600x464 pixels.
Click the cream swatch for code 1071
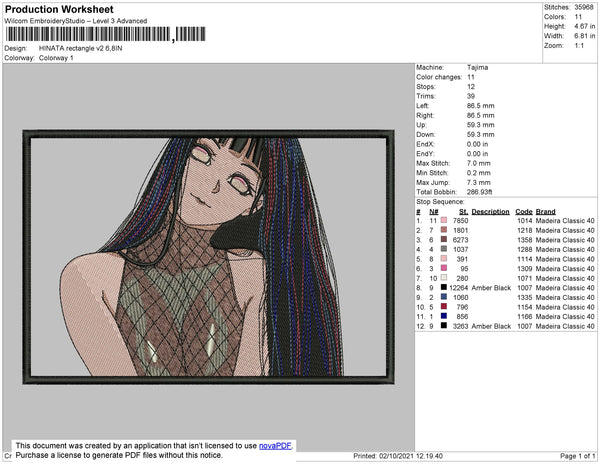(x=444, y=278)
